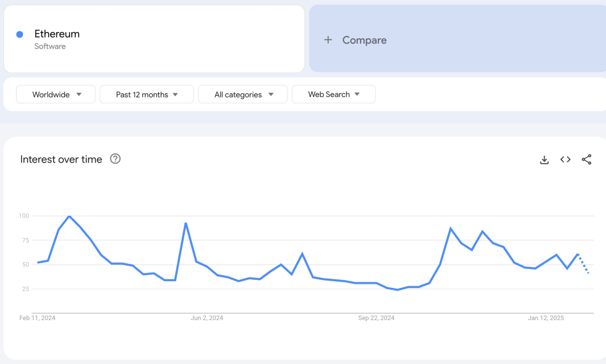Edit the Ethereum search term
Screen dimensions: 606x364
[x=57, y=34]
